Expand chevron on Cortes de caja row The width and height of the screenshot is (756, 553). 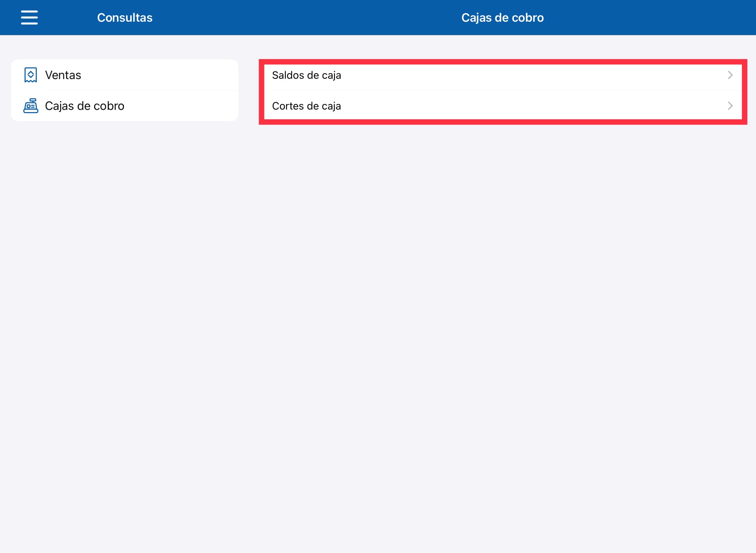[730, 106]
